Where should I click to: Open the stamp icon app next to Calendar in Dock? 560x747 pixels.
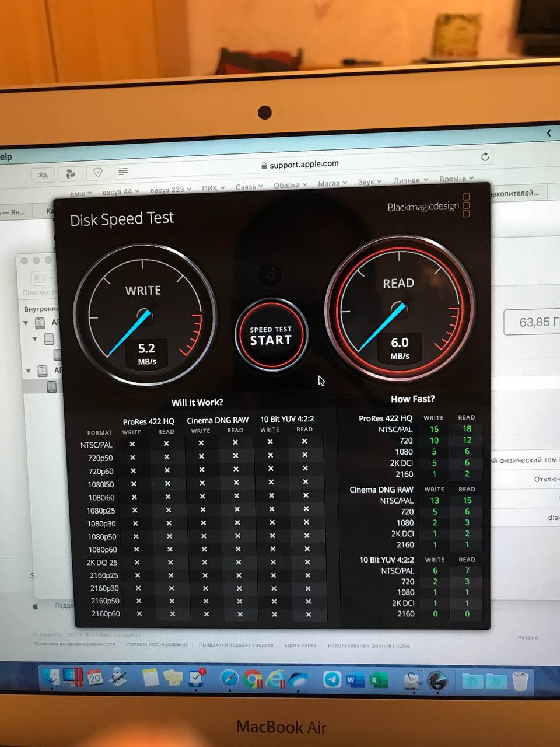click(118, 677)
